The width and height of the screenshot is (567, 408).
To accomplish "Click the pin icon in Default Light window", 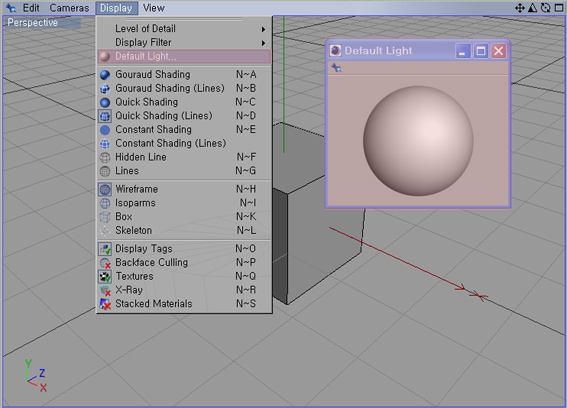I will 337,68.
